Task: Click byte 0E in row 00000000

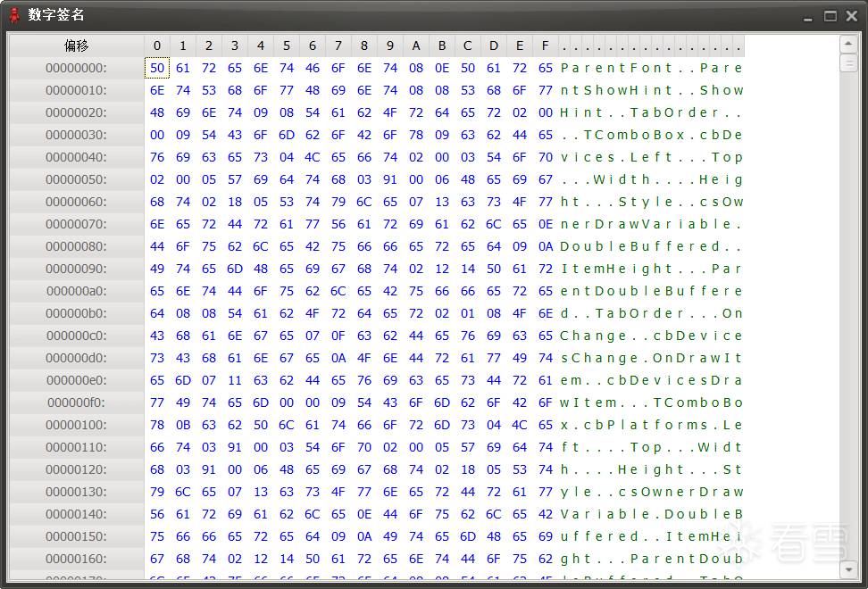Action: pyautogui.click(x=442, y=68)
